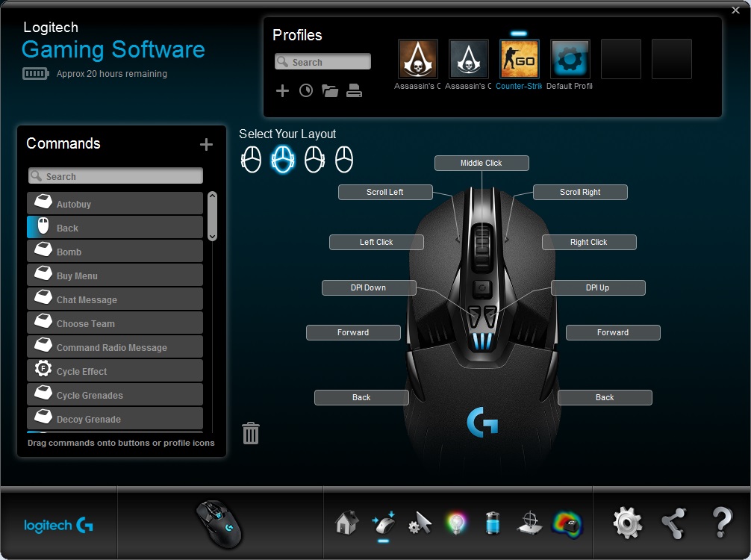The image size is (751, 560).
Task: Select the first mouse layout option
Action: point(251,160)
